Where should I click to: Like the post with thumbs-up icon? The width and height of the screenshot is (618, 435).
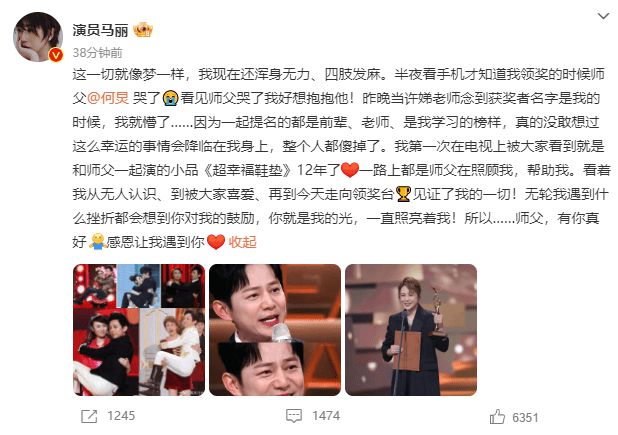point(497,416)
